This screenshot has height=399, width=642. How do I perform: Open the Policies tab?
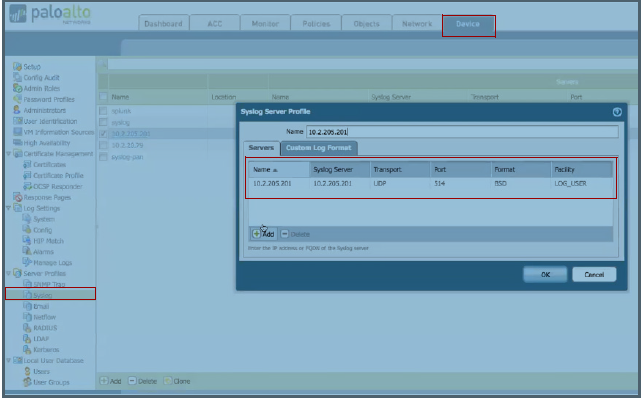pos(316,23)
